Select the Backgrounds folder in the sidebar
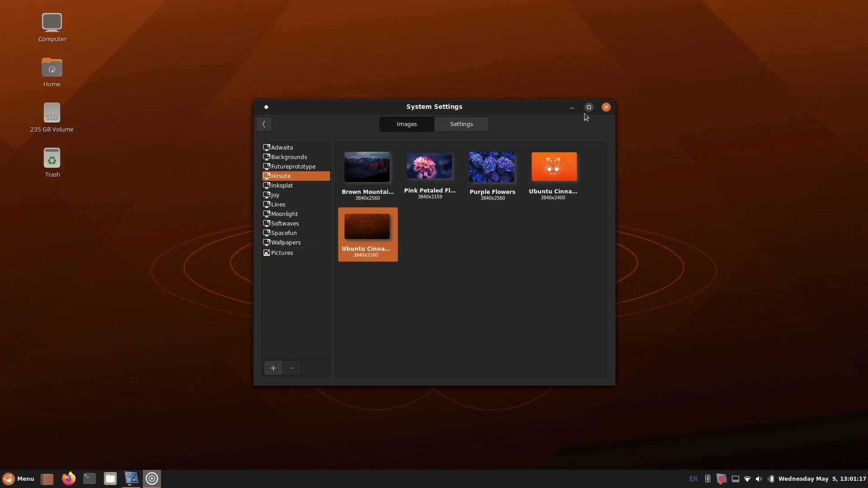The width and height of the screenshot is (868, 488). 289,157
